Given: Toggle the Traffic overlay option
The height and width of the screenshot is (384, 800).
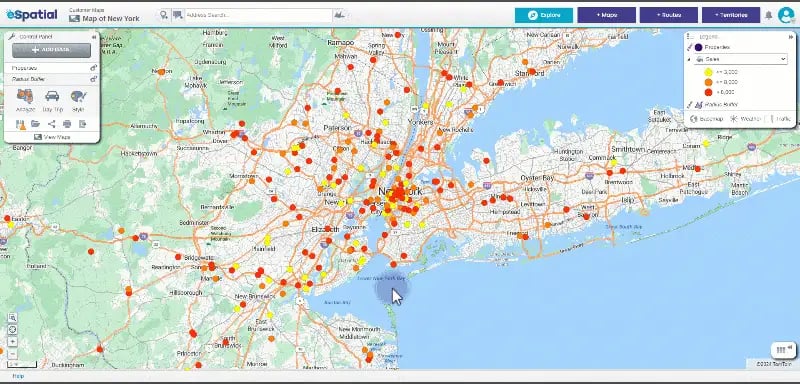Looking at the screenshot, I should [x=781, y=119].
